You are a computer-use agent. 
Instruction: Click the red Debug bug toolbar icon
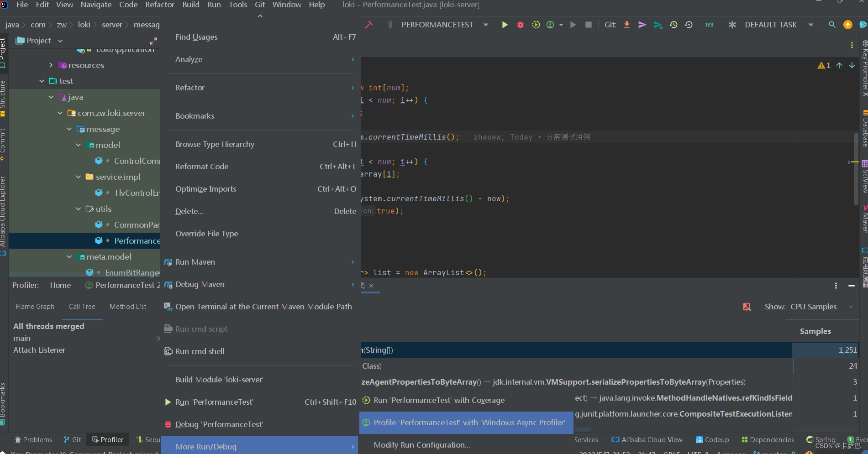click(x=520, y=25)
